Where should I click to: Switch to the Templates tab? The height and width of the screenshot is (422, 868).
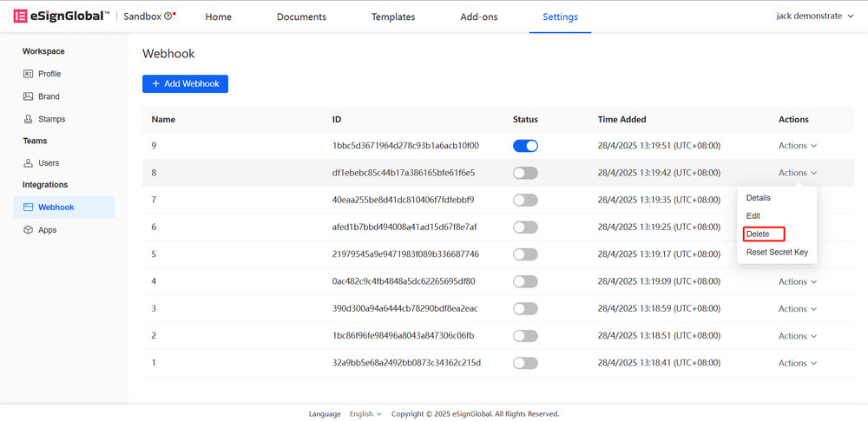393,16
